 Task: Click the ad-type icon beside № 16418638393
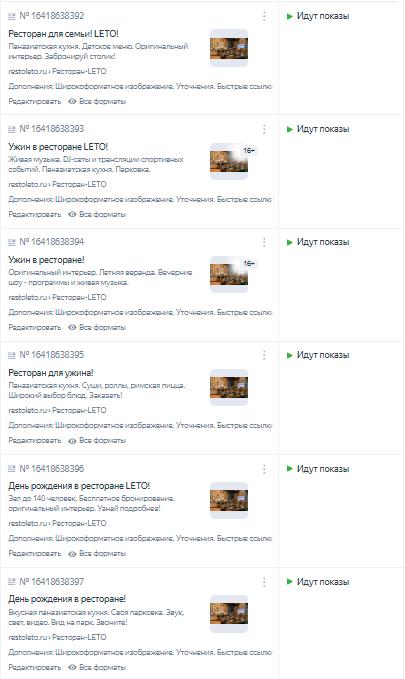point(12,129)
